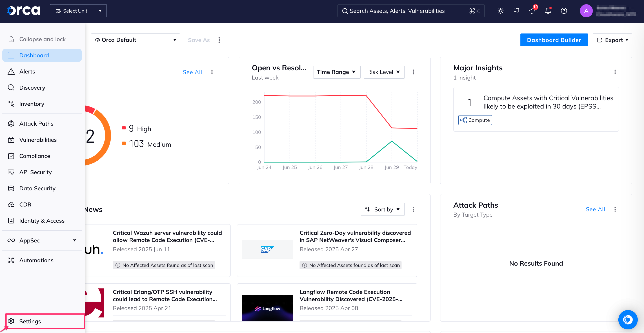Launch the Dashboard Builder

[554, 40]
